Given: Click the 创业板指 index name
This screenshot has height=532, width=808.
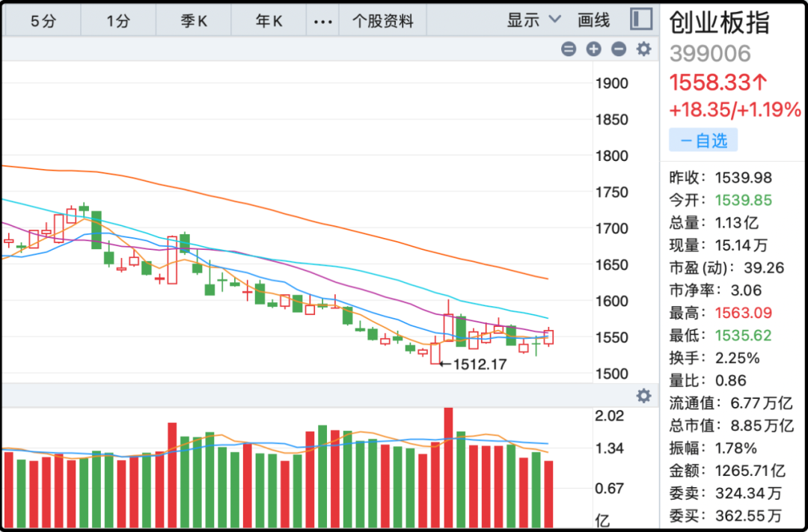Looking at the screenshot, I should [719, 23].
